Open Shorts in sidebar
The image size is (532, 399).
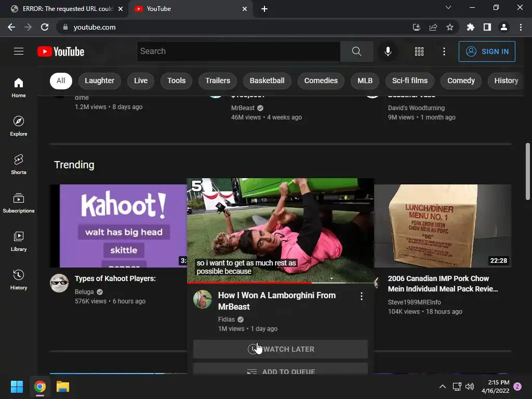(x=19, y=164)
